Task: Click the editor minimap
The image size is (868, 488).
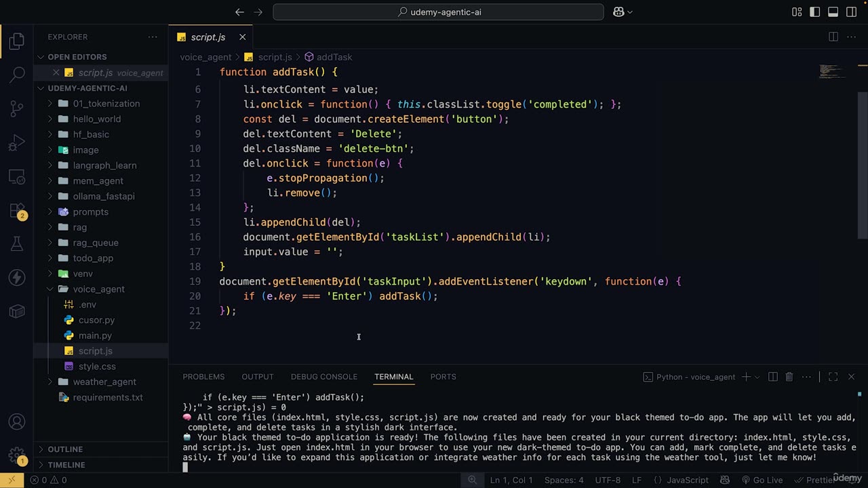Action: tap(833, 71)
